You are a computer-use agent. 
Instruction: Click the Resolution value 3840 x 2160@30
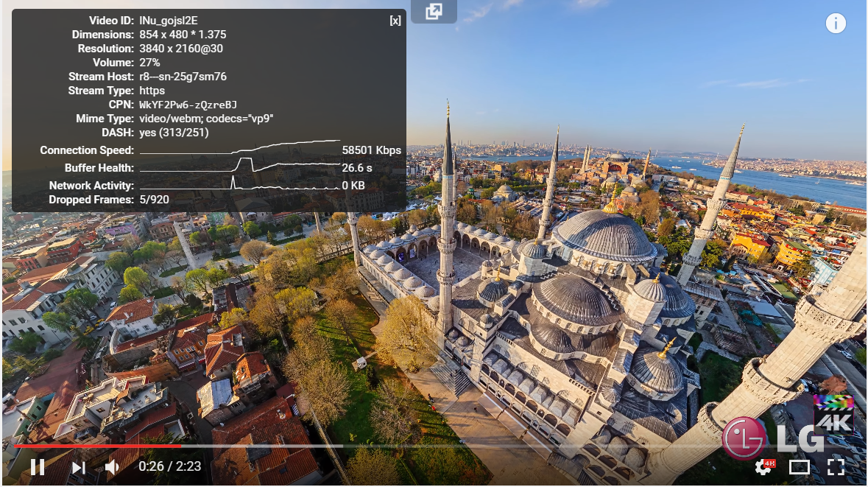pos(181,49)
